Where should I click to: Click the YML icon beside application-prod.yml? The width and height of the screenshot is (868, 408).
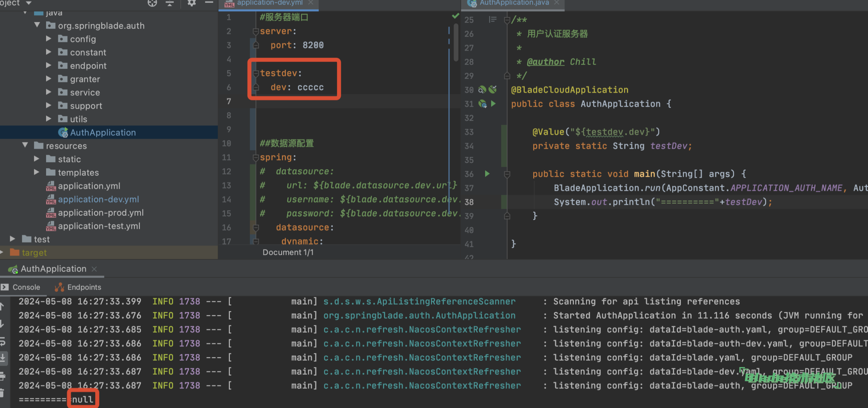click(x=50, y=213)
